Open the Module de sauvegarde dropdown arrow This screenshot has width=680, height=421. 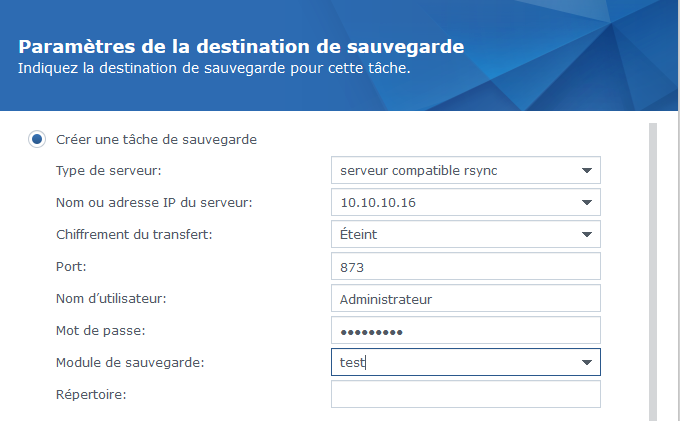click(587, 363)
